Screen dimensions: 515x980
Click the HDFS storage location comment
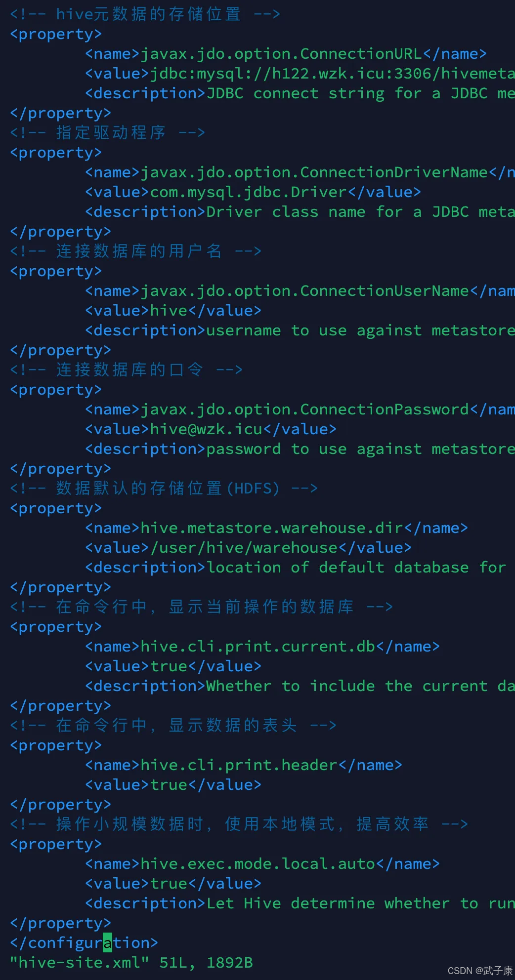pyautogui.click(x=164, y=489)
